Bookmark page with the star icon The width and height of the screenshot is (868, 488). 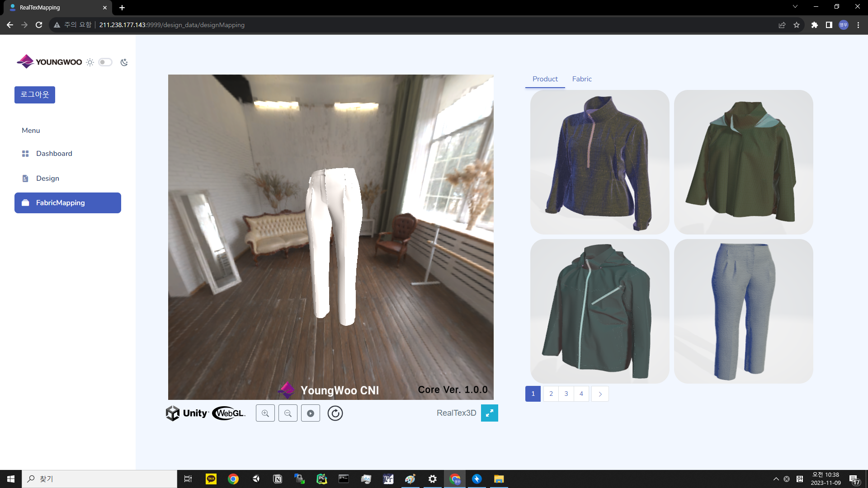pos(797,25)
